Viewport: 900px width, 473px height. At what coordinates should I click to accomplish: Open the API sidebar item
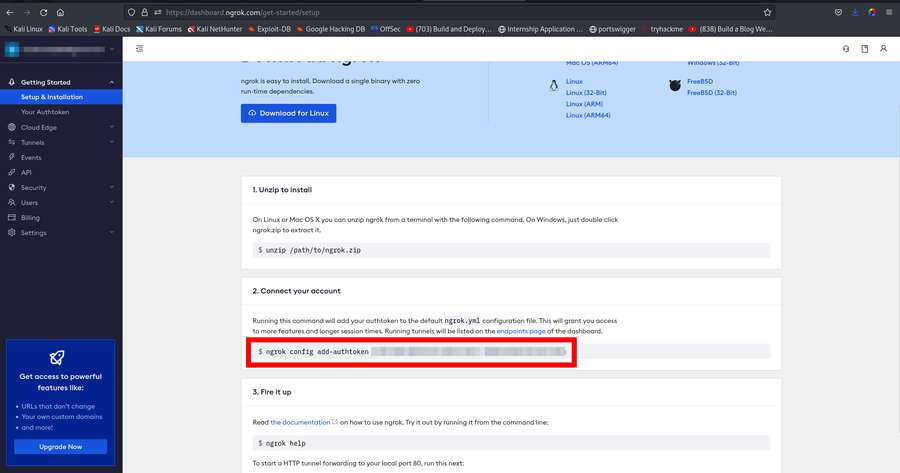pos(27,172)
